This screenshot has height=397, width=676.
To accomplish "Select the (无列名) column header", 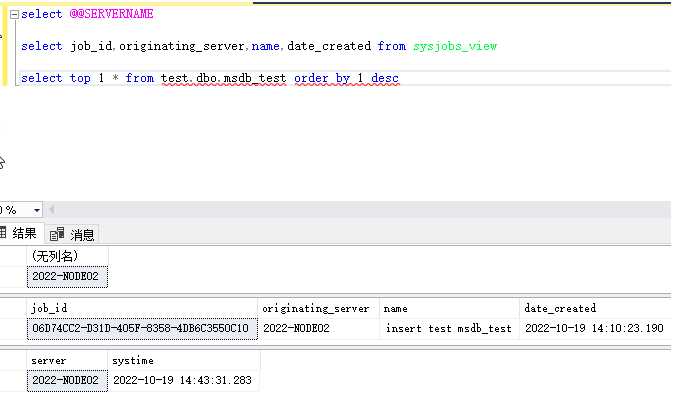I will coord(67,256).
